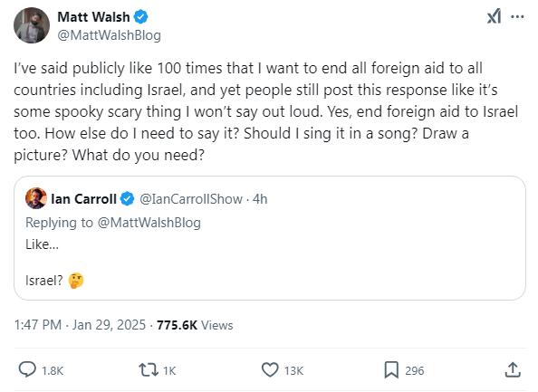This screenshot has height=392, width=538.
Task: Click Ian Carroll's blue verified badge
Action: pyautogui.click(x=128, y=199)
